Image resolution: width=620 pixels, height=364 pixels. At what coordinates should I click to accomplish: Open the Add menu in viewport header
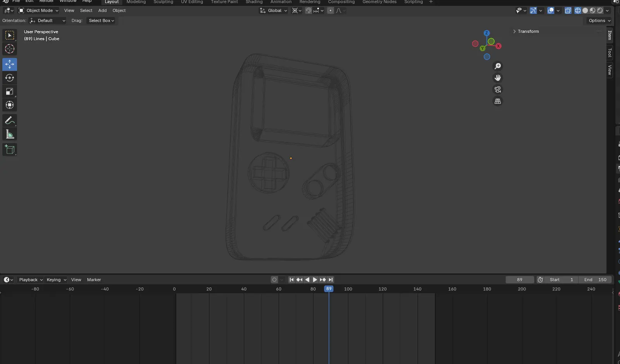[x=102, y=10]
